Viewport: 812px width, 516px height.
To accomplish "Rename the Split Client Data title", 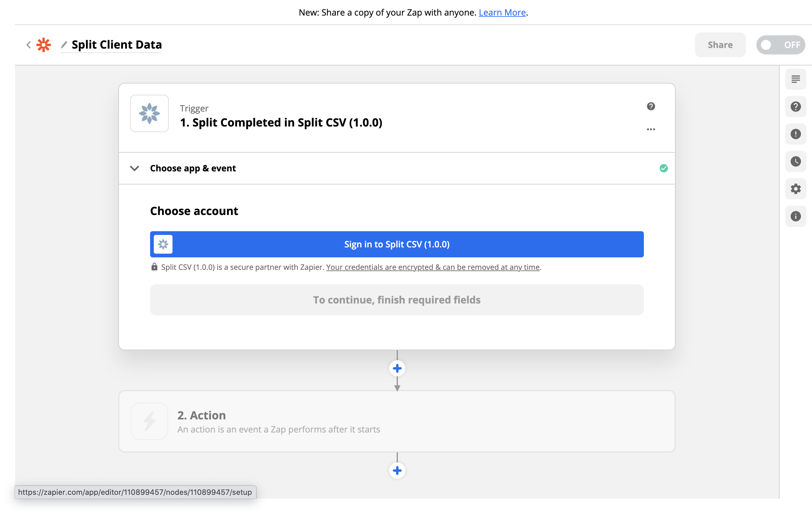I will click(117, 45).
